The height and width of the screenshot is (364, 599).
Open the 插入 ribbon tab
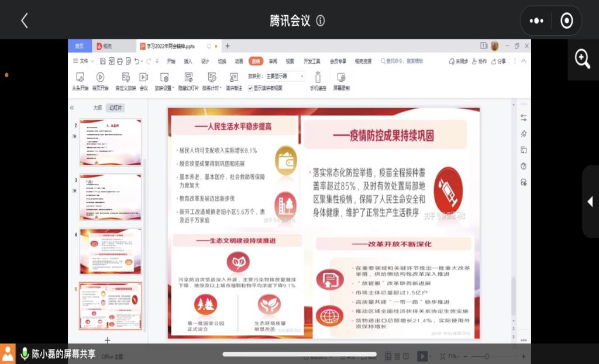pyautogui.click(x=188, y=61)
